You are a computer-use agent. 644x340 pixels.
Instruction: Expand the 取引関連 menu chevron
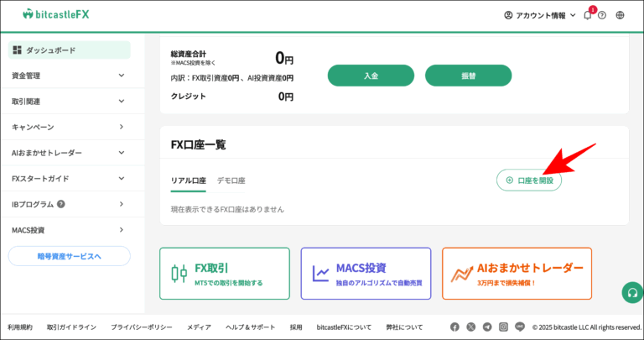coord(121,101)
